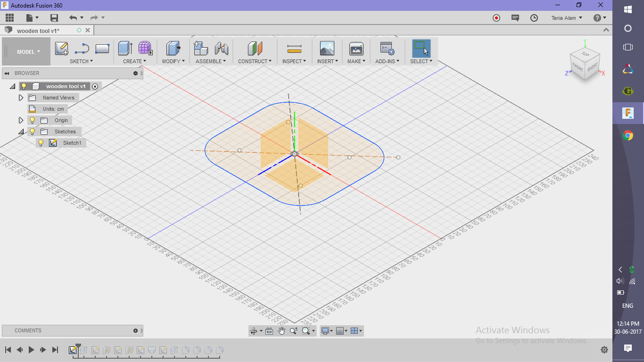Collapse the Browser panel with double arrows

point(7,73)
